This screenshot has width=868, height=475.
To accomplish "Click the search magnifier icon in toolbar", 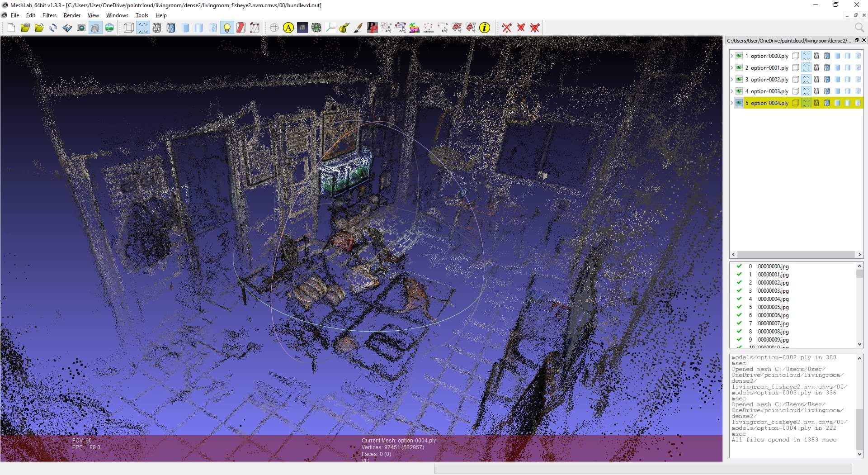I will pos(859,28).
